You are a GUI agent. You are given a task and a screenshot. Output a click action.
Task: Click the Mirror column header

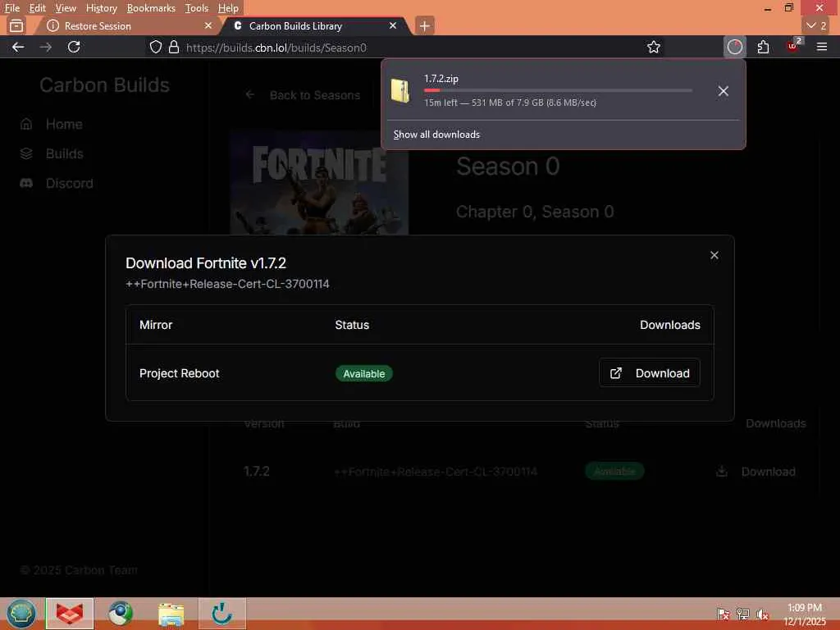click(156, 325)
